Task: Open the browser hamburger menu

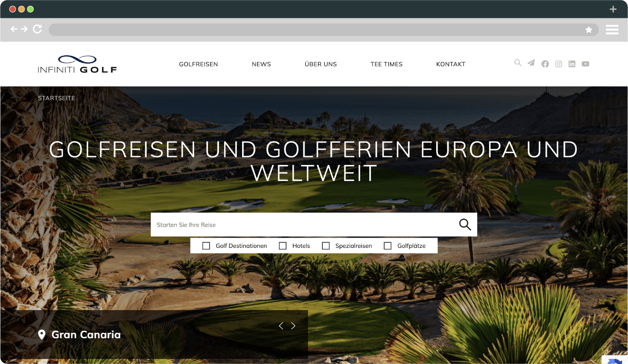Action: 612,29
